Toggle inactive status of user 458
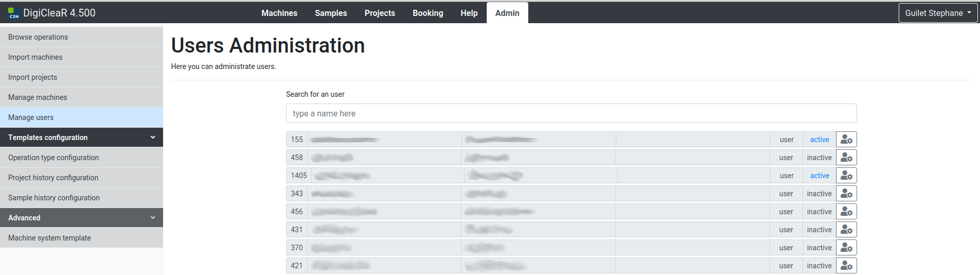Screen dimensions: 980x275 (x=819, y=158)
